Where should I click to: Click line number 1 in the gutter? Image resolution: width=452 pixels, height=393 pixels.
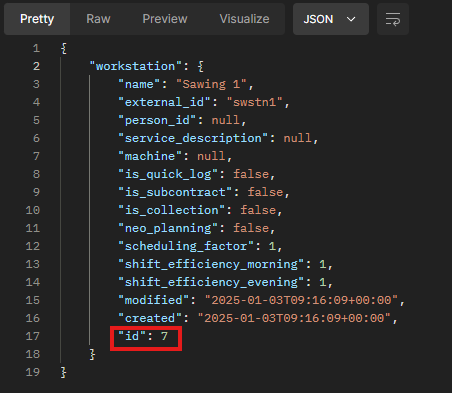coord(36,48)
